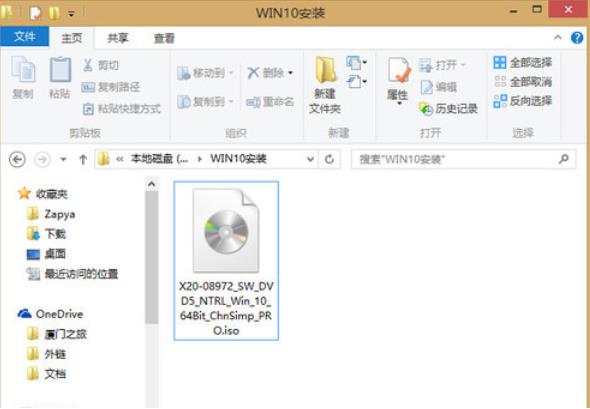Screen dimensions: 590x409
Task: Open the recent locations dropdown arrow
Action: 63,160
